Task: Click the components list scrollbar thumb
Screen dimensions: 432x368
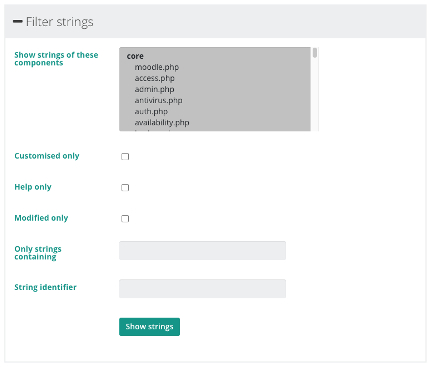Action: point(315,53)
